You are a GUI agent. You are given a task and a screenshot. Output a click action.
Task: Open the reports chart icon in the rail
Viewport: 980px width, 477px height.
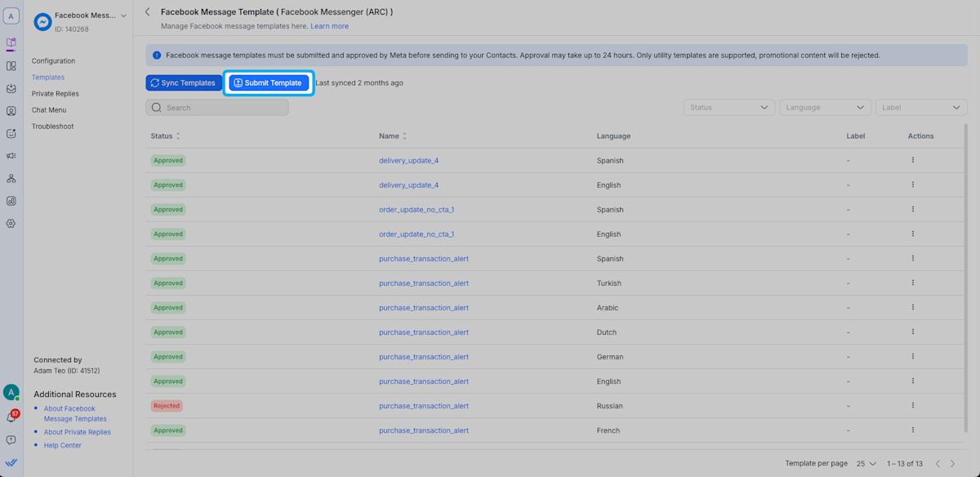coord(11,200)
